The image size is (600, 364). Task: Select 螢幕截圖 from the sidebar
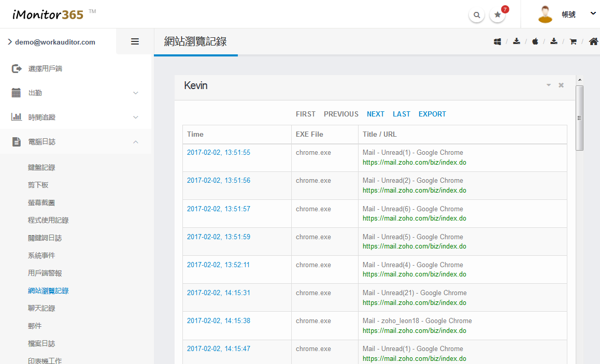tap(41, 203)
